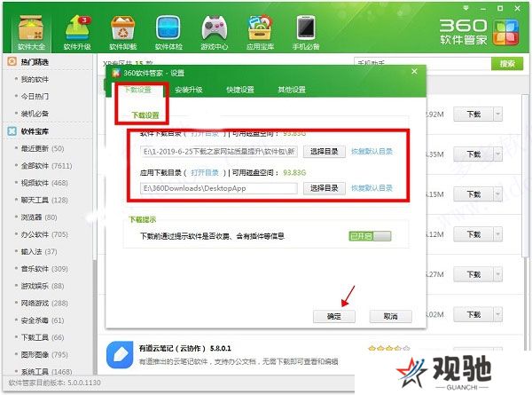
Task: Expand dropdown arrow beside .35M 下载 button
Action: click(498, 154)
